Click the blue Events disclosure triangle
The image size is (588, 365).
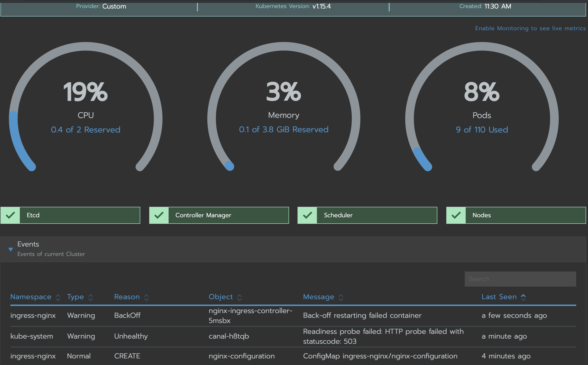(x=10, y=249)
